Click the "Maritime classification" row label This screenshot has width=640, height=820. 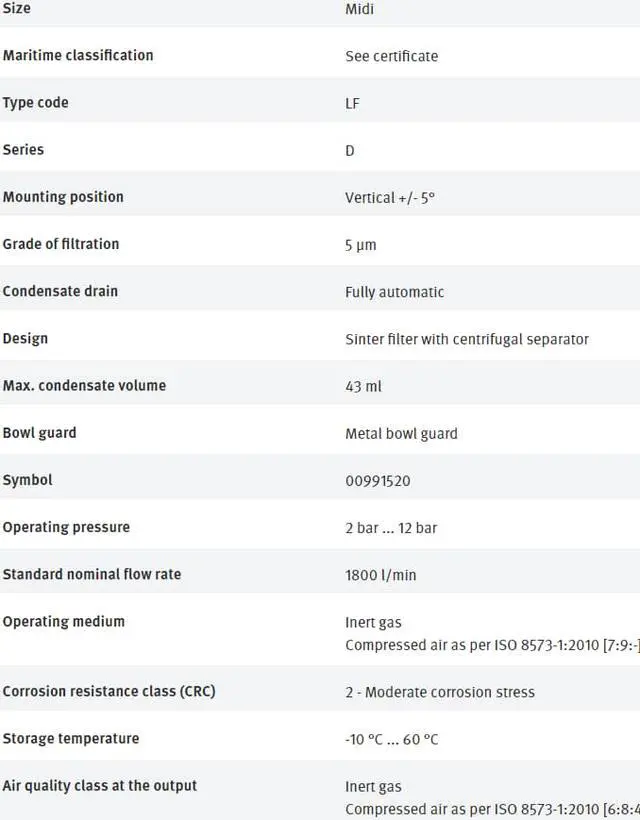tap(78, 55)
